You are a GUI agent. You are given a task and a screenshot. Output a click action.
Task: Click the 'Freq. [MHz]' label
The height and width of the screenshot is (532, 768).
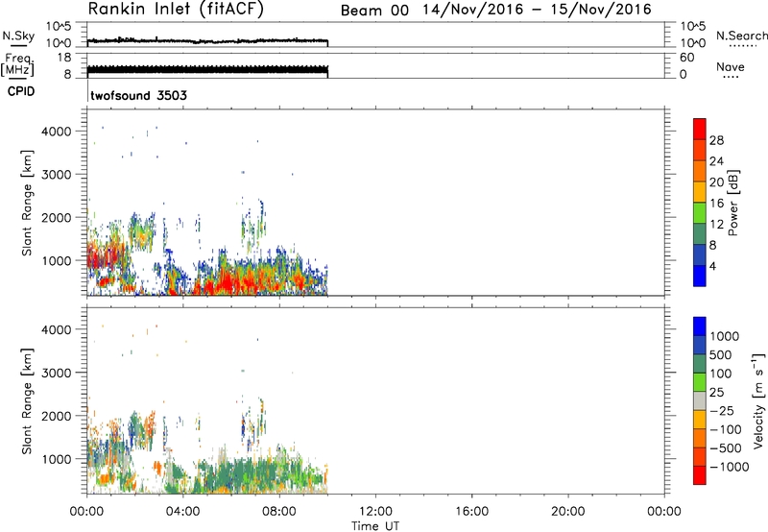[x=18, y=65]
